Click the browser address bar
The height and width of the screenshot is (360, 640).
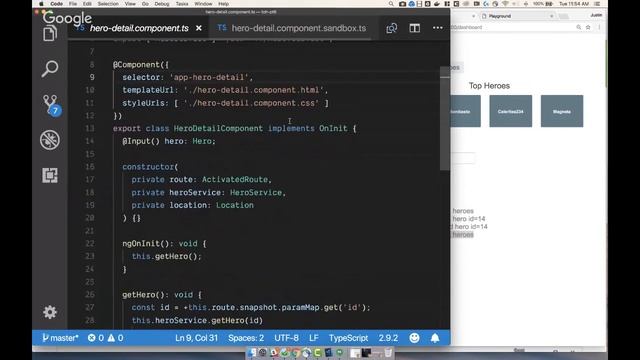pyautogui.click(x=512, y=27)
